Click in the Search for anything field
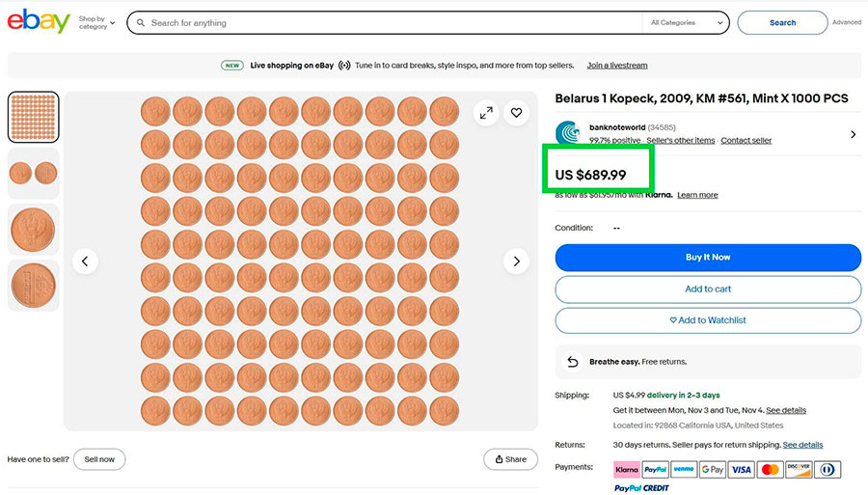The height and width of the screenshot is (495, 868). (x=386, y=22)
